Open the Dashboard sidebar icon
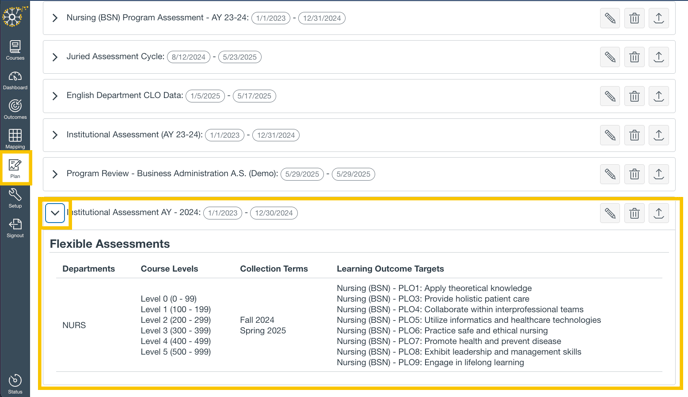Screen dimensions: 688x397 pyautogui.click(x=15, y=80)
